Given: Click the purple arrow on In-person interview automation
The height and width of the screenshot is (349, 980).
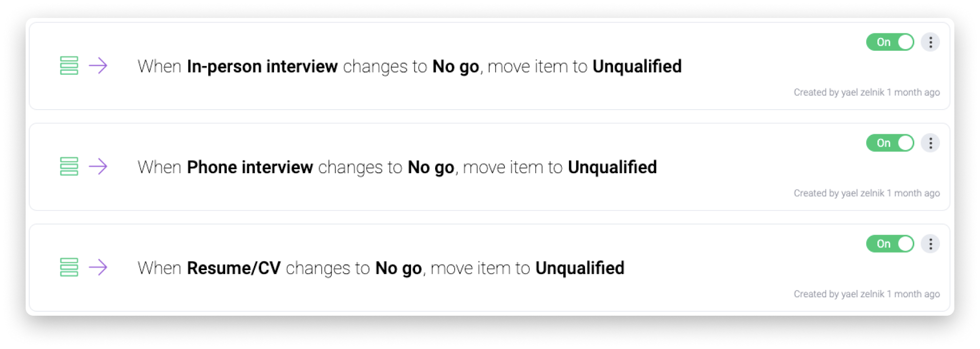Looking at the screenshot, I should coord(98,66).
